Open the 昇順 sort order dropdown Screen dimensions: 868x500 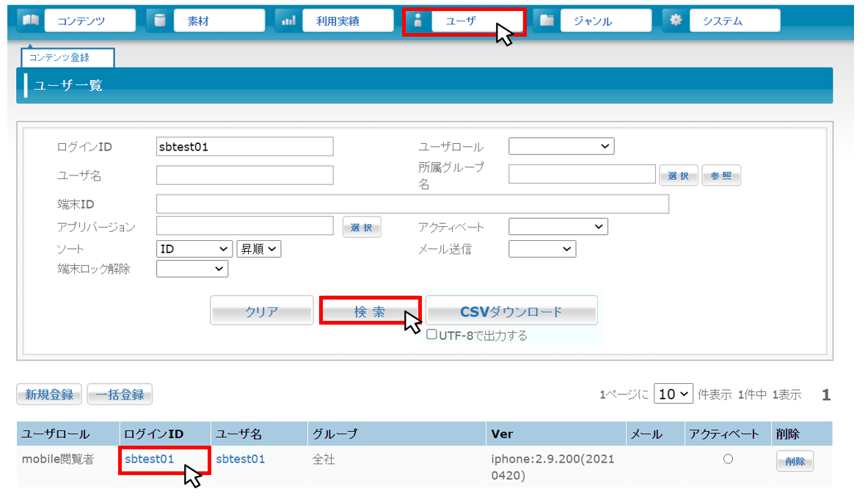tap(259, 249)
